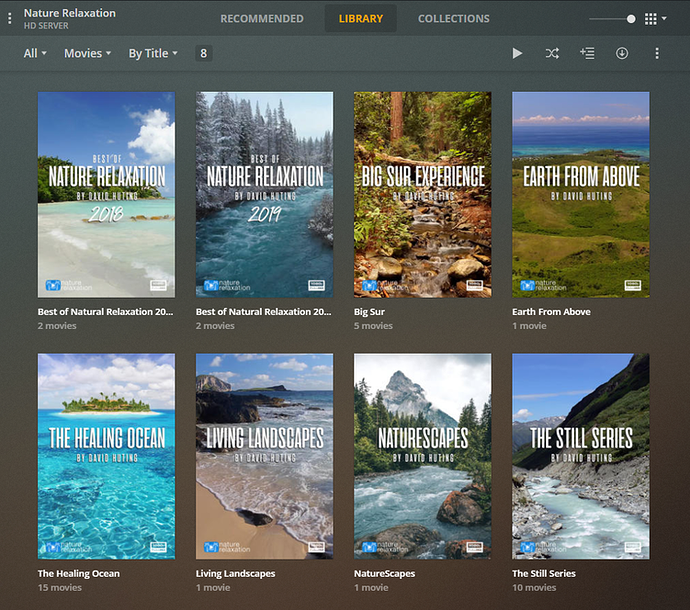The width and height of the screenshot is (690, 610).
Task: Click the download sync icon
Action: (x=622, y=53)
